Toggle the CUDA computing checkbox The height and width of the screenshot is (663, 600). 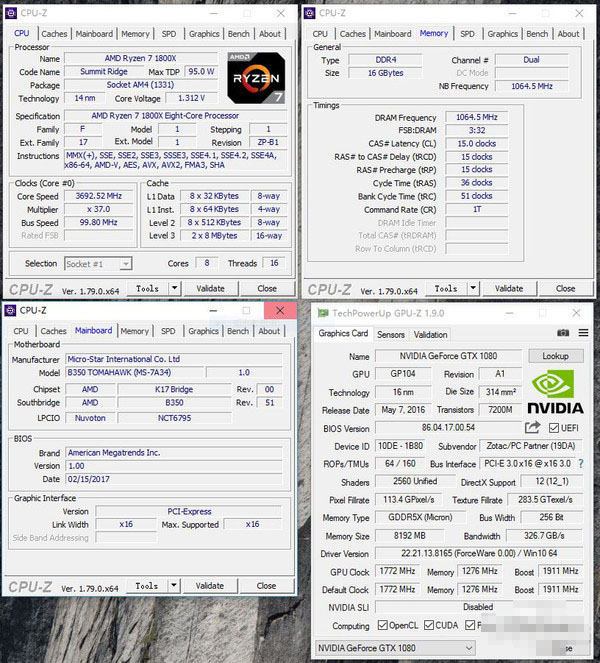[429, 625]
